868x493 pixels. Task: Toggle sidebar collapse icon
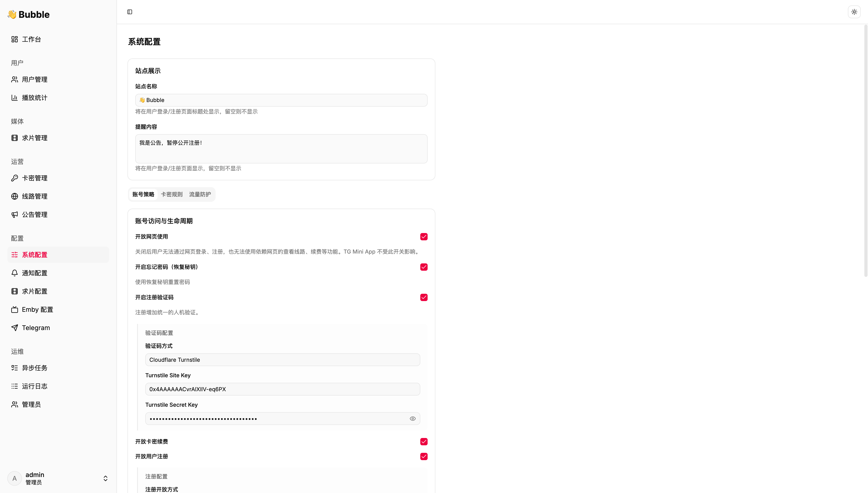pyautogui.click(x=130, y=12)
